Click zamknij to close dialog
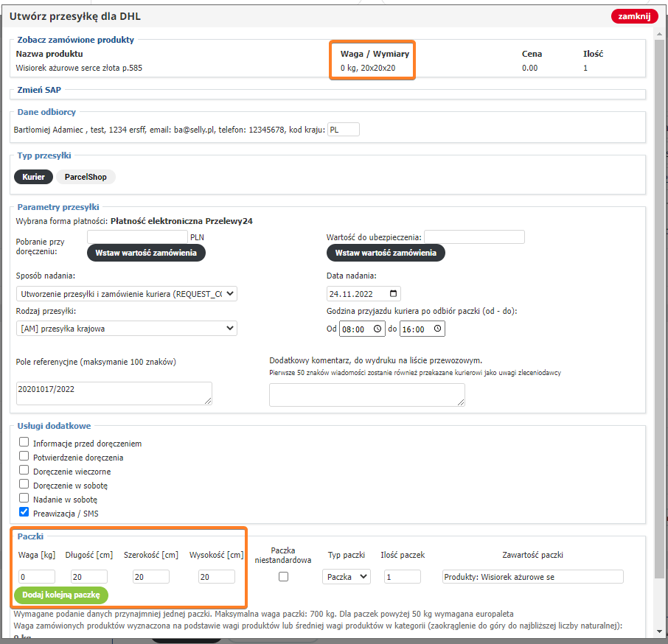 [x=633, y=16]
